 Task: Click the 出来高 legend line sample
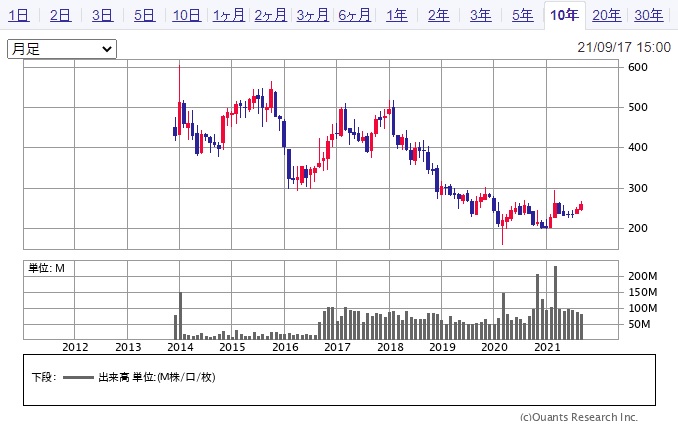[x=78, y=377]
